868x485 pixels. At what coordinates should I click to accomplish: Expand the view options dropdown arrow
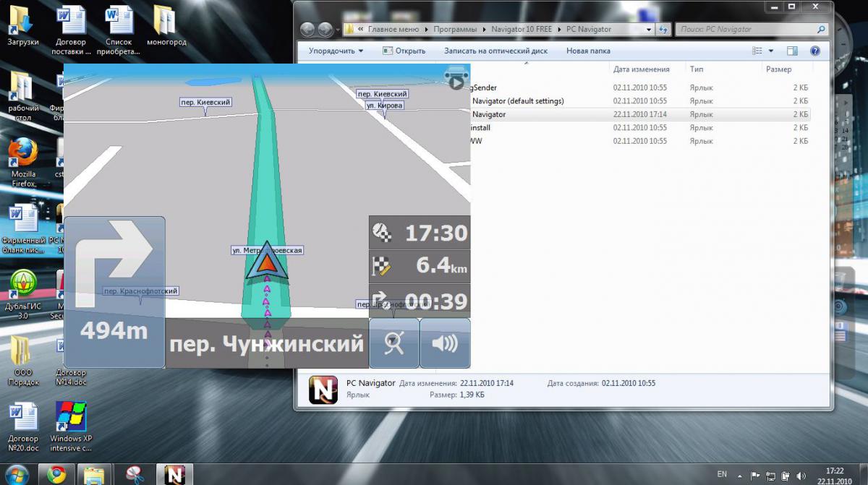(771, 51)
